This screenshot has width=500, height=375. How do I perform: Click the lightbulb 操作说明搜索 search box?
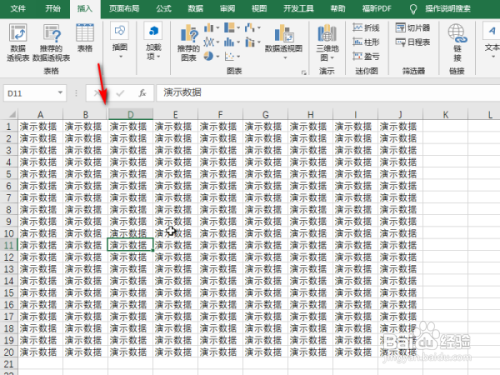tap(441, 9)
